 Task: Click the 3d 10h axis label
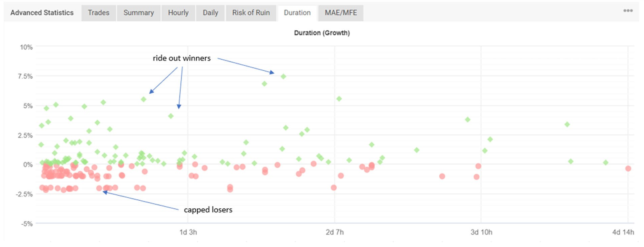(482, 232)
